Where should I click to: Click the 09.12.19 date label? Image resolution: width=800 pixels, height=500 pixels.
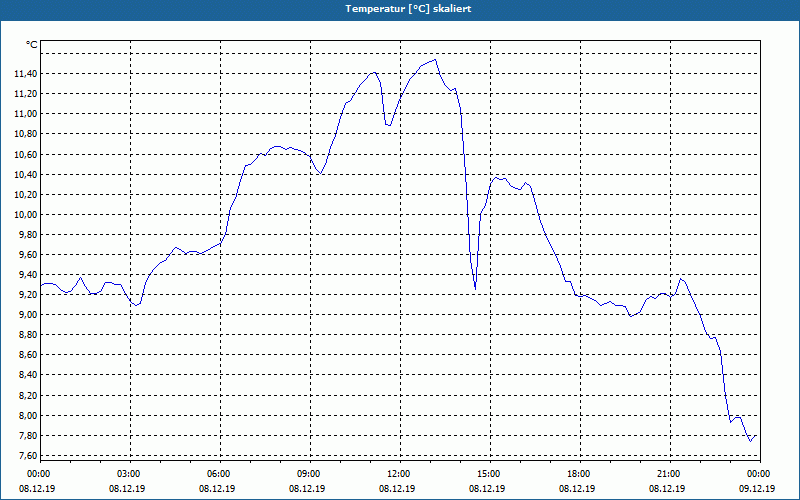pos(757,488)
